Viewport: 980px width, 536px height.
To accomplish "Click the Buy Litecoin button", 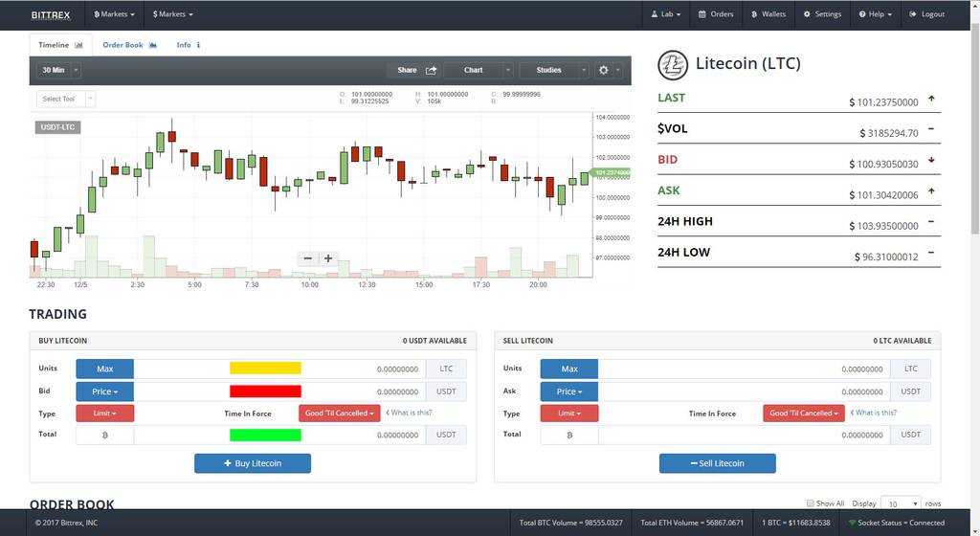I will pos(253,463).
